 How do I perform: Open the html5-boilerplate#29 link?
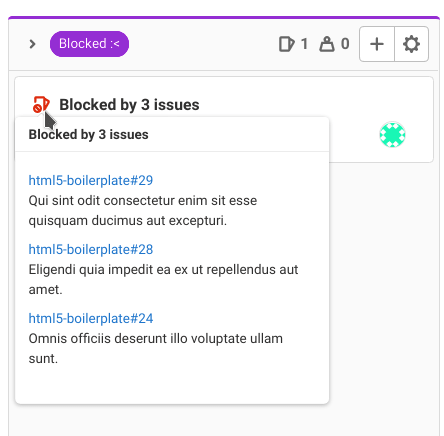tap(91, 180)
